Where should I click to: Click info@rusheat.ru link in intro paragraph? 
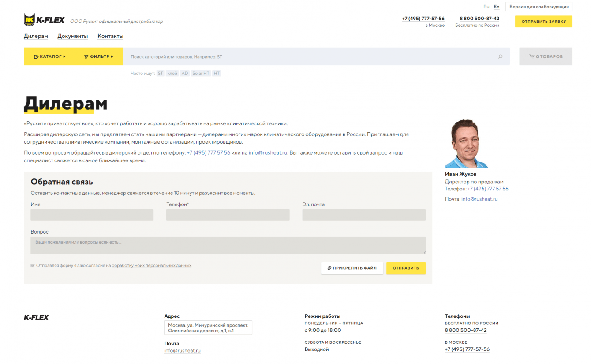pos(268,153)
